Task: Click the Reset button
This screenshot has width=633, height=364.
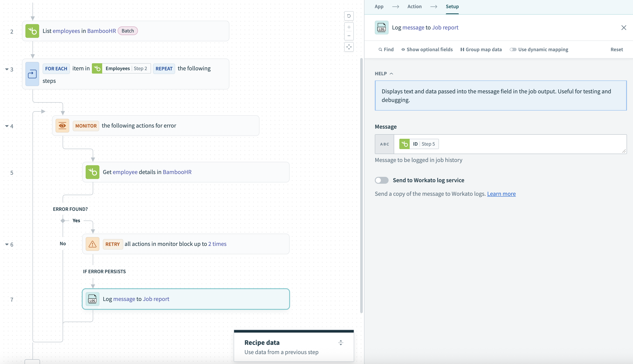Action: [x=616, y=49]
